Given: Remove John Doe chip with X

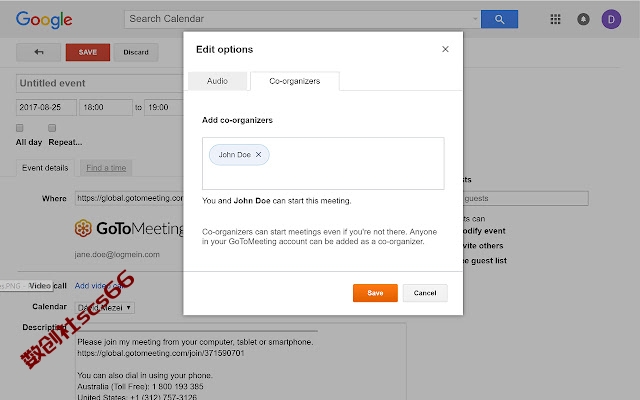Looking at the screenshot, I should (258, 155).
